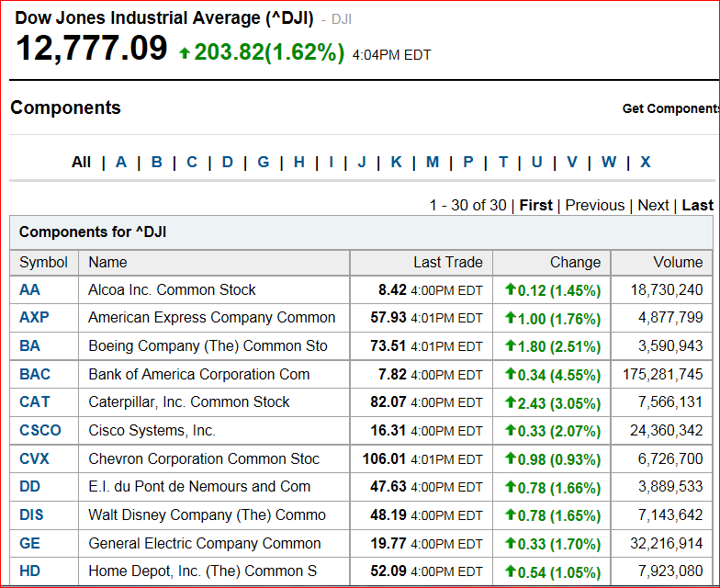Open the CSCO ticker symbol link
Image resolution: width=720 pixels, height=588 pixels.
pyautogui.click(x=40, y=430)
